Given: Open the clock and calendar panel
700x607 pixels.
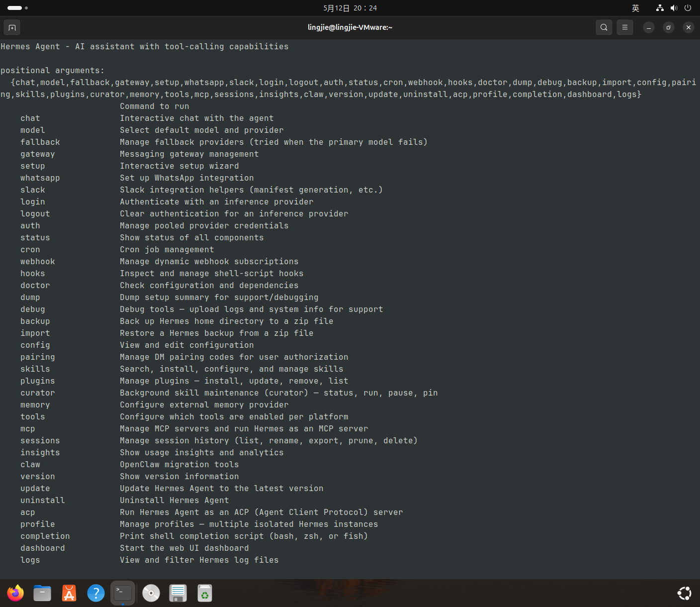Looking at the screenshot, I should point(350,8).
